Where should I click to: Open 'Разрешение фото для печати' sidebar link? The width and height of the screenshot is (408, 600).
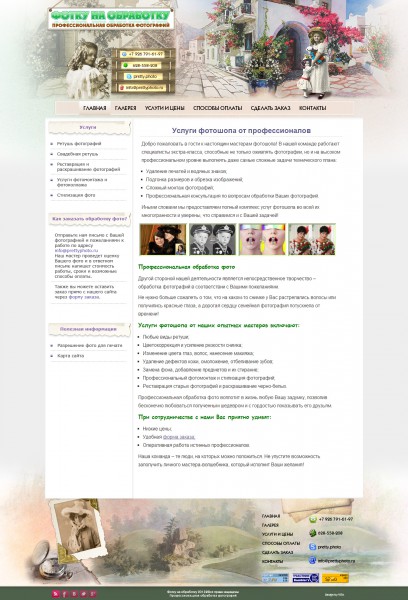coord(90,346)
